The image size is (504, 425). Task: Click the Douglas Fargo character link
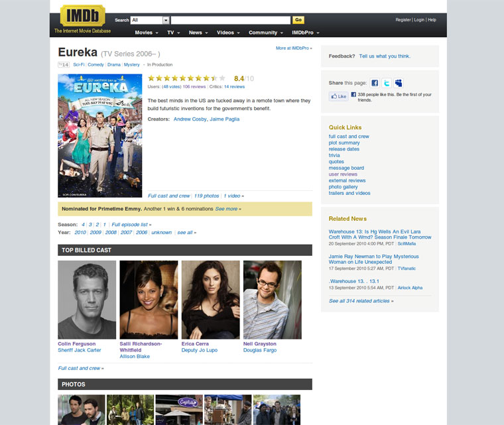[x=260, y=350]
